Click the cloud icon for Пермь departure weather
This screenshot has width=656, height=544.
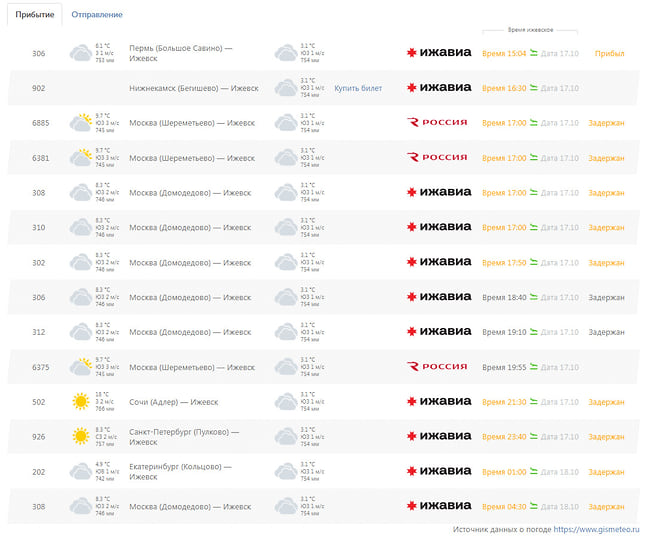coord(80,53)
